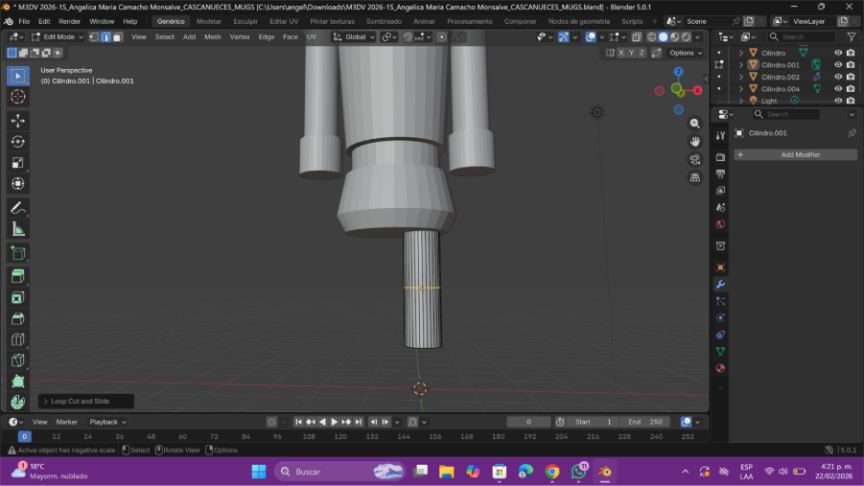Open Global transform orientation dropdown
The height and width of the screenshot is (486, 864).
354,37
